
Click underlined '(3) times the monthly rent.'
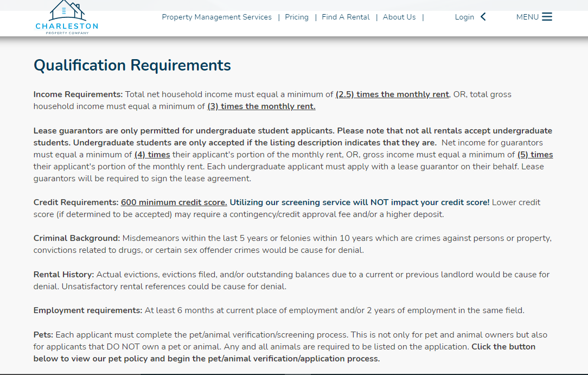click(261, 106)
